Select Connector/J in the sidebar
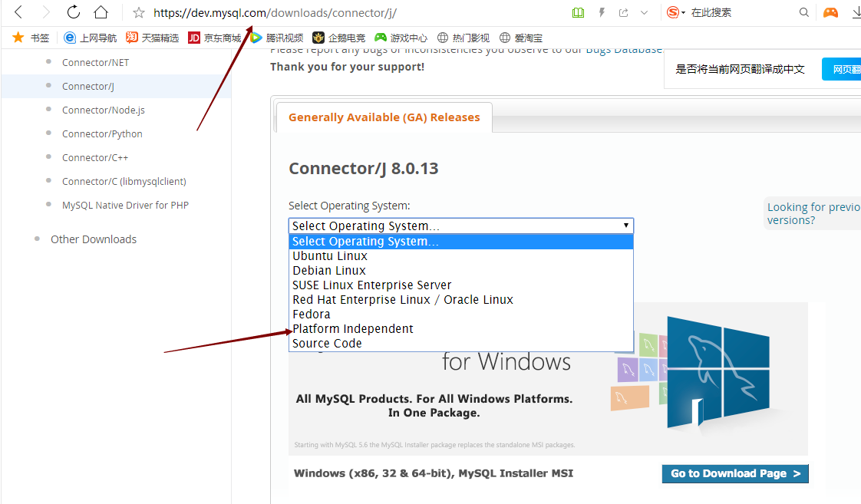Screen dimensions: 861x504 point(87,86)
